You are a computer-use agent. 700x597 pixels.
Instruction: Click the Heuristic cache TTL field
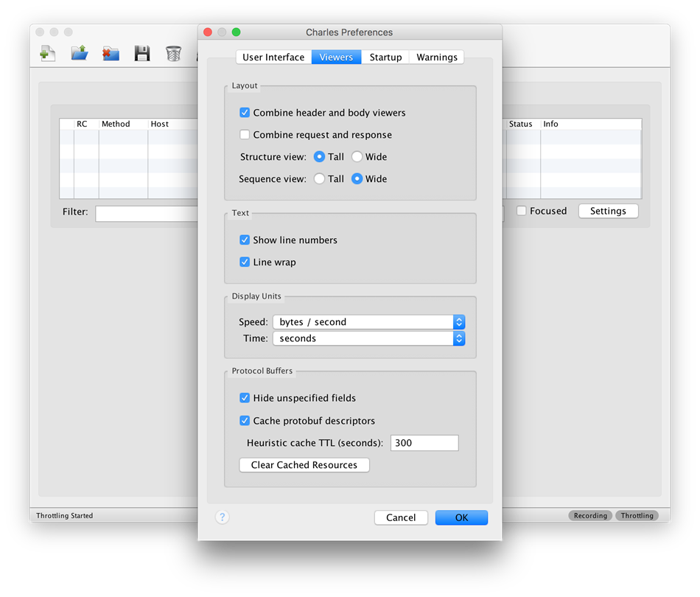click(x=424, y=443)
